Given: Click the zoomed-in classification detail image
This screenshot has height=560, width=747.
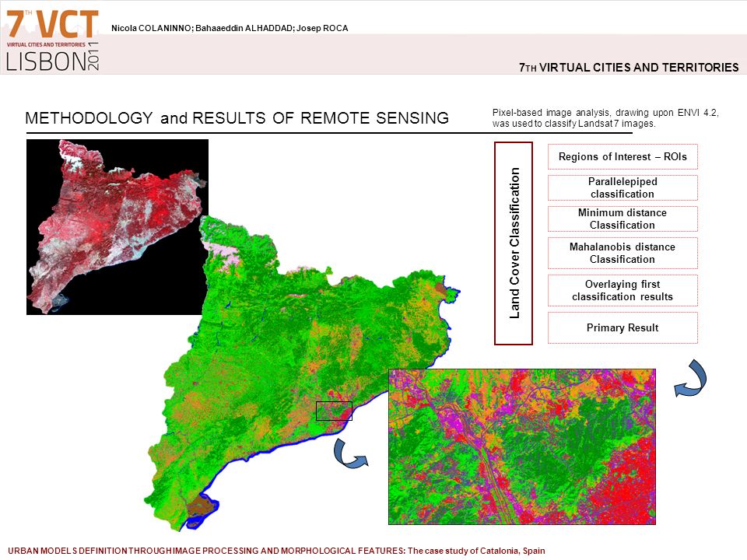Looking at the screenshot, I should click(x=522, y=446).
